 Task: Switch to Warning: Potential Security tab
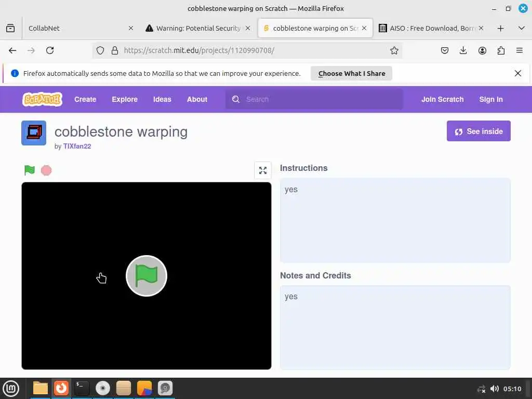tap(198, 28)
